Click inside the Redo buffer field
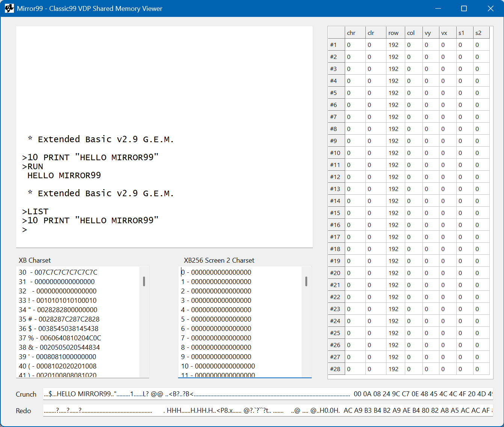Screen dimensions: 504x427 [x=268, y=410]
